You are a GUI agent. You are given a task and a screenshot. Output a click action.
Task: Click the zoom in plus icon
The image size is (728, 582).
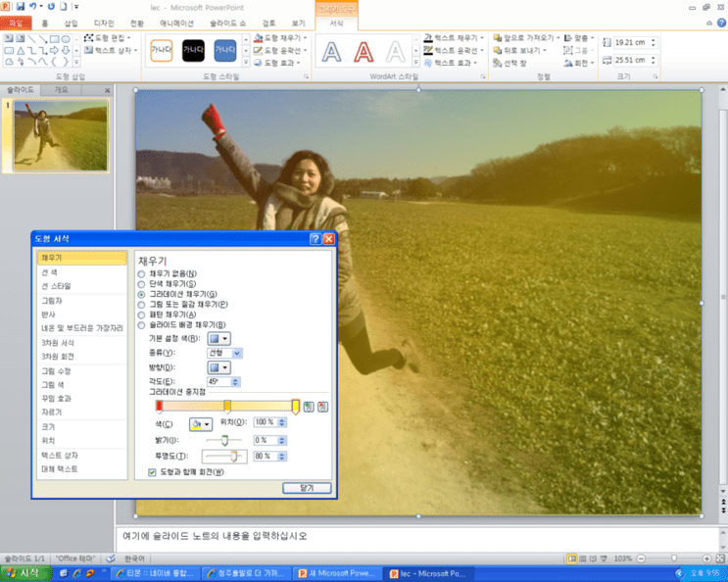pos(706,558)
